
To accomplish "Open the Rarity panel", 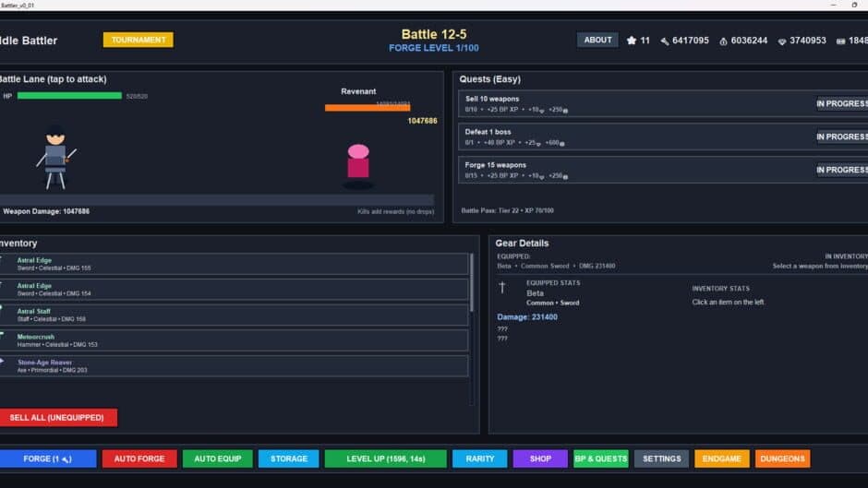I will click(x=479, y=458).
